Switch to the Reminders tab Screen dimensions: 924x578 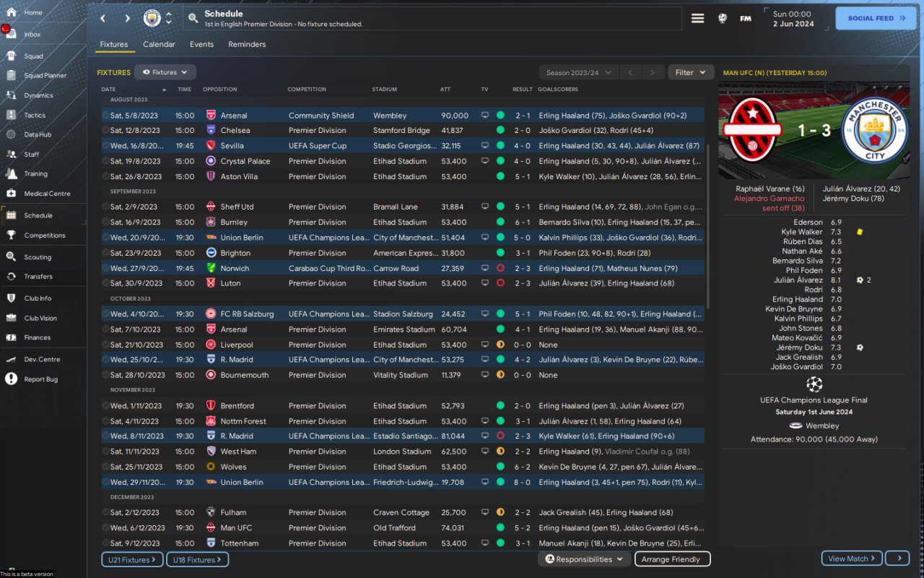click(247, 44)
